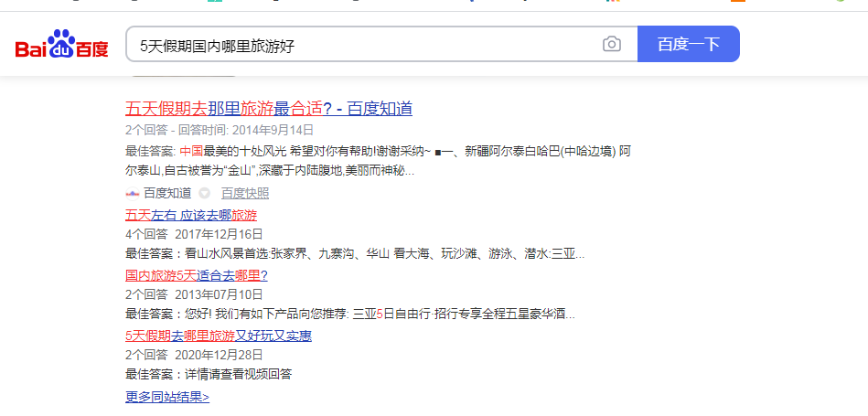Open link 5天假期去哪里旅游又好玩又实惠
Screen dimensions: 868x416
tap(219, 336)
